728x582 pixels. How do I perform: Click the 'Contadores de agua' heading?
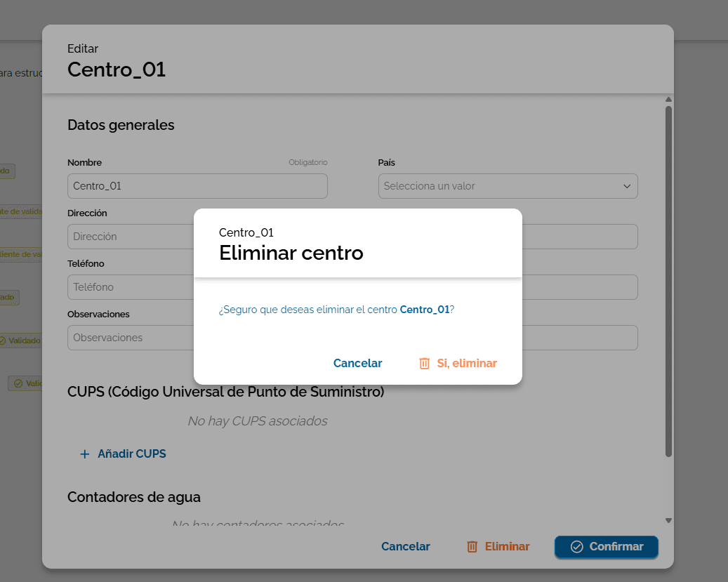pyautogui.click(x=133, y=497)
